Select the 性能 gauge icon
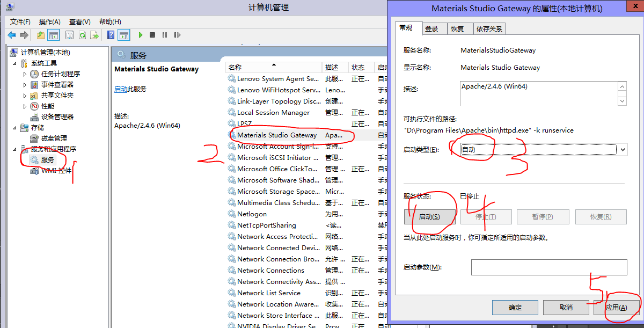This screenshot has height=328, width=644. point(34,106)
